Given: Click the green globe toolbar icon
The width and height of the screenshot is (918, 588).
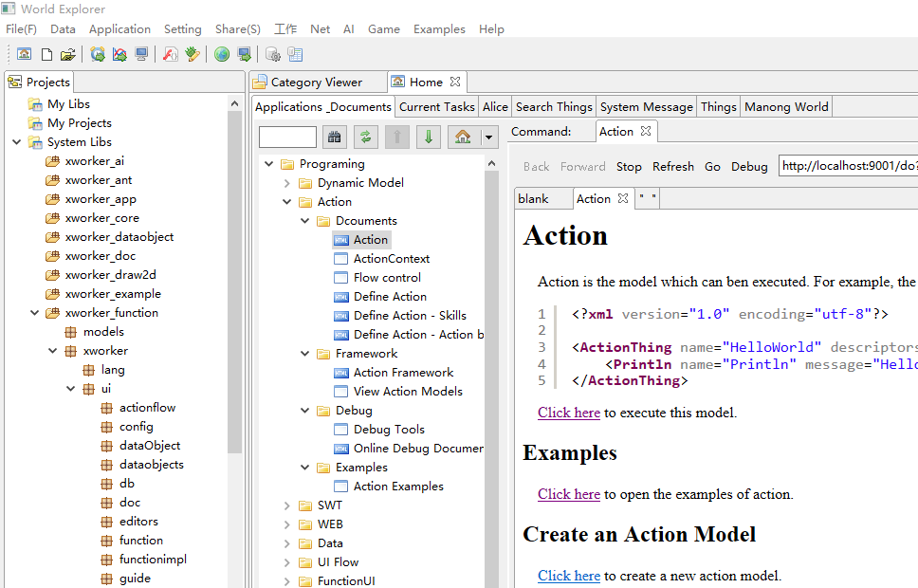Looking at the screenshot, I should [222, 54].
